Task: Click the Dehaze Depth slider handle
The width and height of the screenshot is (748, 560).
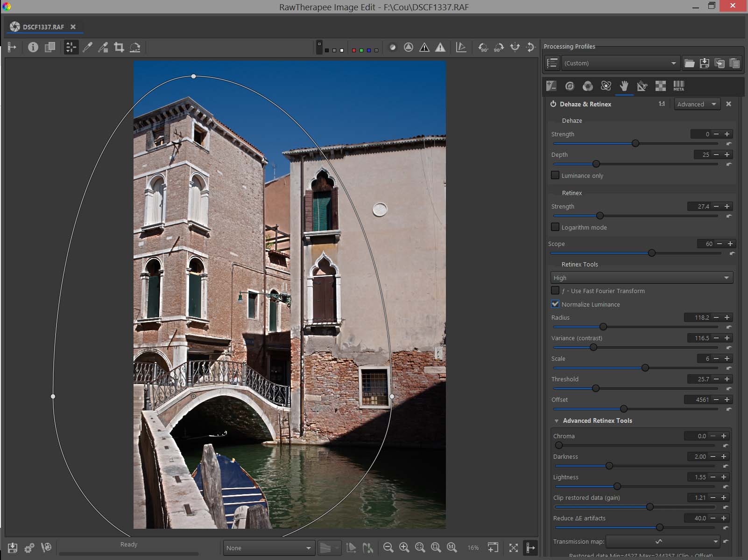Action: (x=596, y=164)
